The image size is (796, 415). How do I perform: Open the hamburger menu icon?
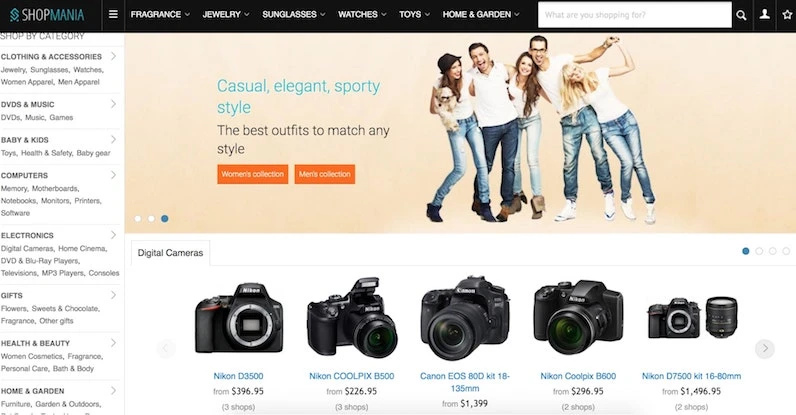113,14
